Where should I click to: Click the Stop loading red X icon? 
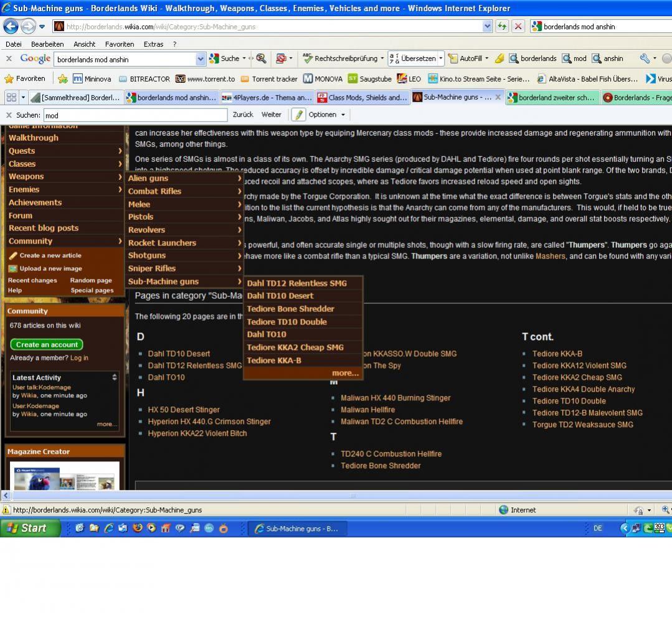tap(518, 27)
